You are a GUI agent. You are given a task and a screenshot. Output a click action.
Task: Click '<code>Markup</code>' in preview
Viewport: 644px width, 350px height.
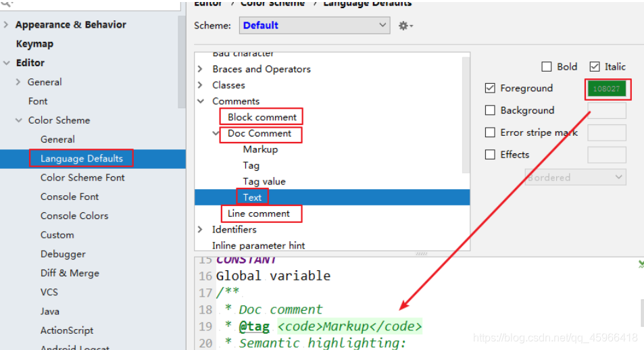(350, 326)
